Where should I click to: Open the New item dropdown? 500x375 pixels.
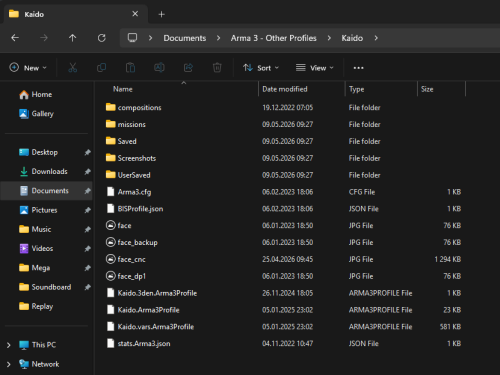pos(28,68)
